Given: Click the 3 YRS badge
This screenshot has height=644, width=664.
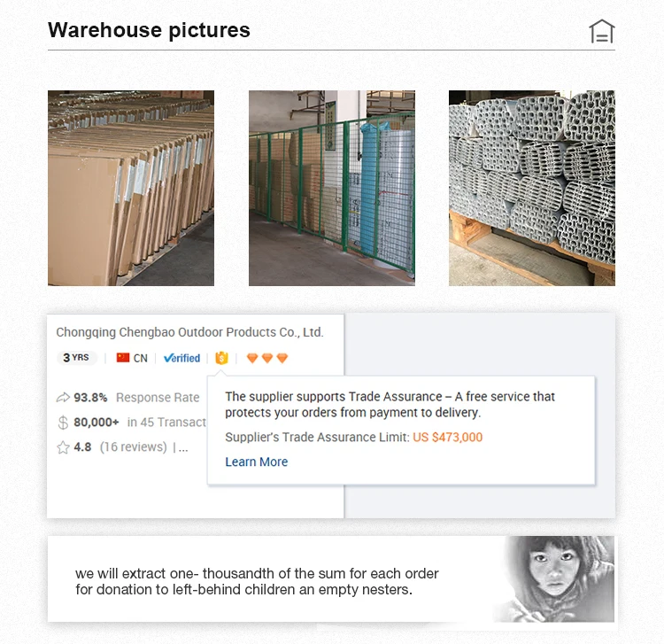Looking at the screenshot, I should 77,358.
